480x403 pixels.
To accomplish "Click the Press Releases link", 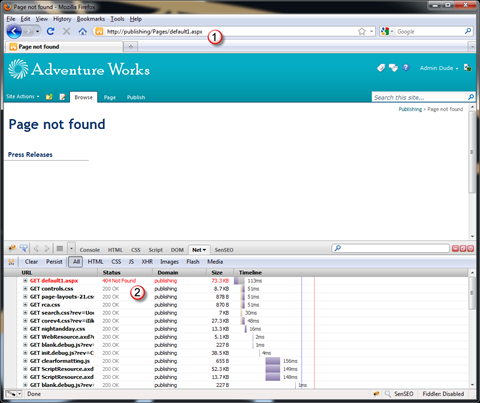I will tap(30, 155).
